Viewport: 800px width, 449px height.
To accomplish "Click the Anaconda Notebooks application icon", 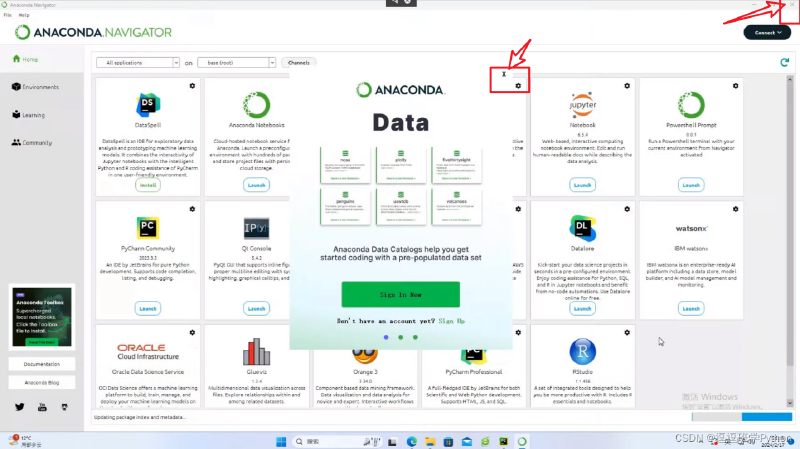I will [x=256, y=105].
